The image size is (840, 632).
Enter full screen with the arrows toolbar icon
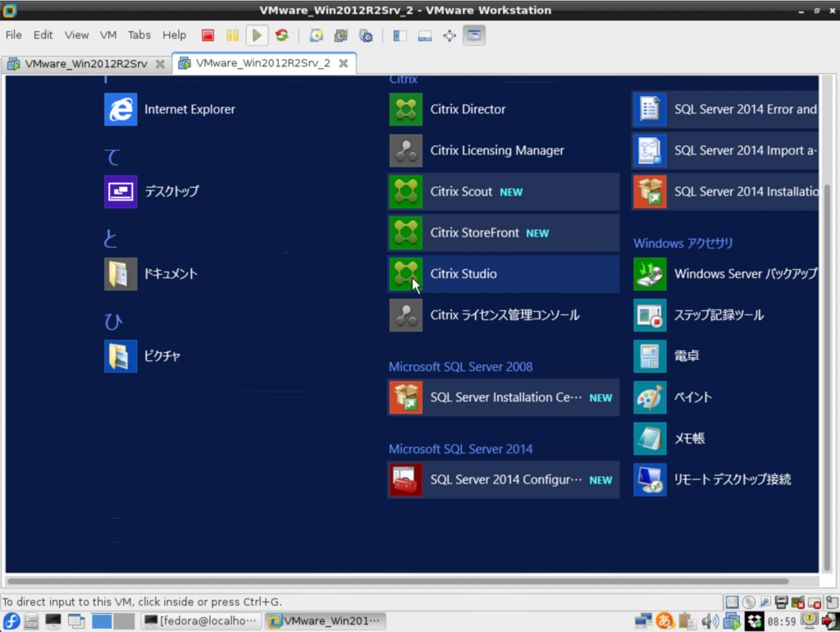450,35
